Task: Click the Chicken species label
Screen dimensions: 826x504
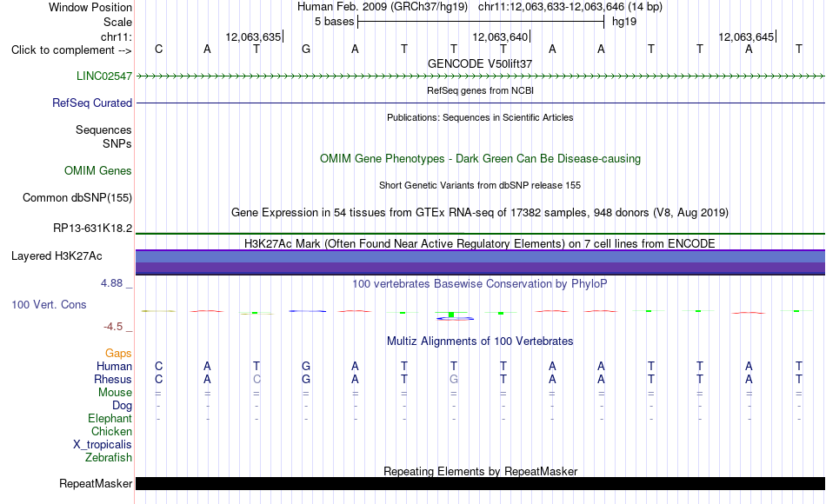Action: [111, 431]
